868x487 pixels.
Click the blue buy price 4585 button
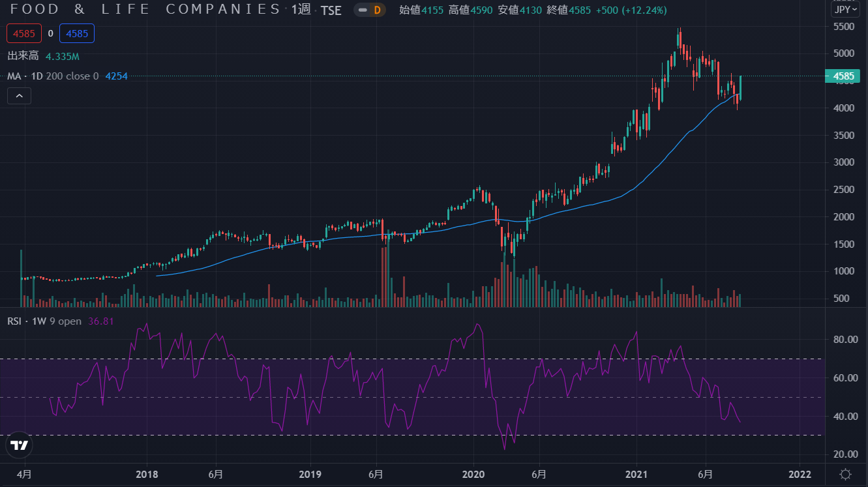77,33
